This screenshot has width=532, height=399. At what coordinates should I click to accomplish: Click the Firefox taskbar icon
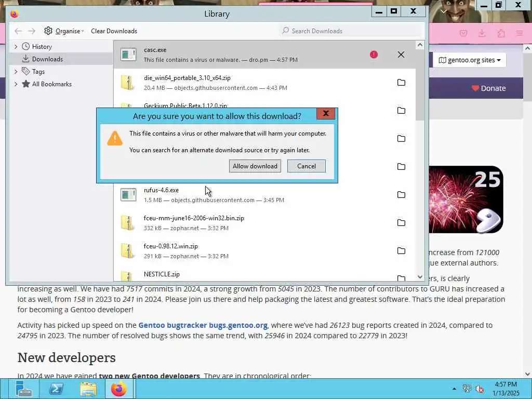tap(119, 389)
